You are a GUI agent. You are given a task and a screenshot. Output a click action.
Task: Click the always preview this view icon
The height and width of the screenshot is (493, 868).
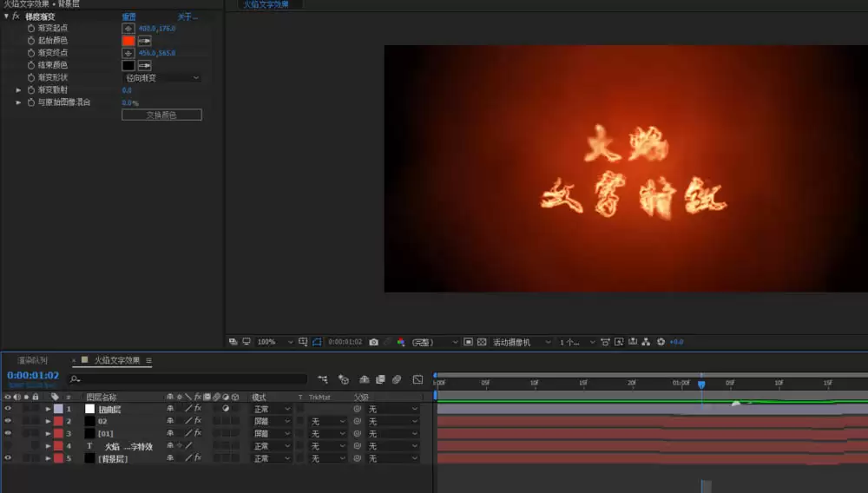pos(233,342)
